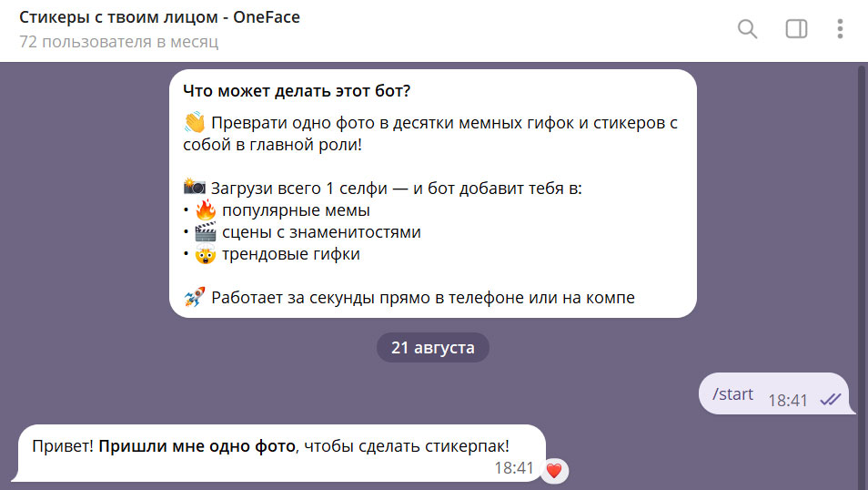Viewport: 868px width, 490px height.
Task: Open the three-dot more options menu
Action: pos(840,29)
